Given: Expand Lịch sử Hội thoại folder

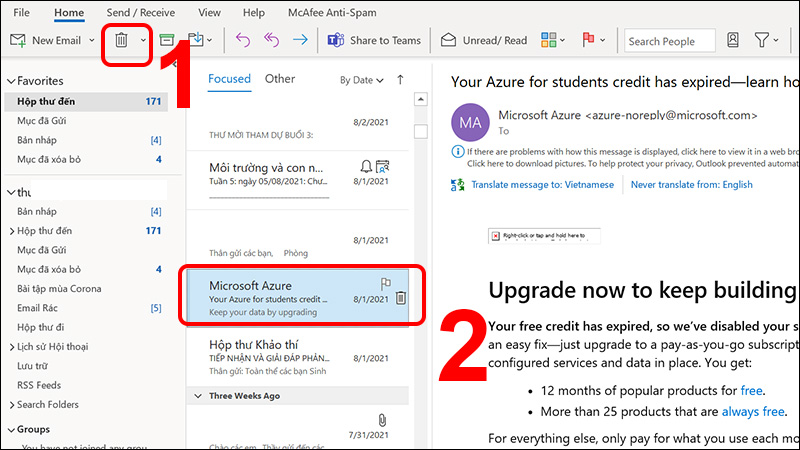Looking at the screenshot, I should click(x=12, y=347).
